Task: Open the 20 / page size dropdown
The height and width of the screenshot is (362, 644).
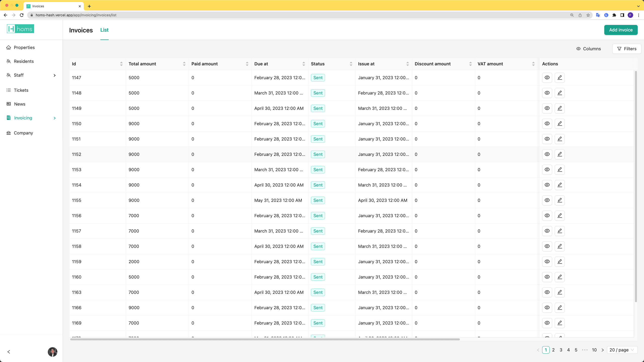Action: coord(622,350)
